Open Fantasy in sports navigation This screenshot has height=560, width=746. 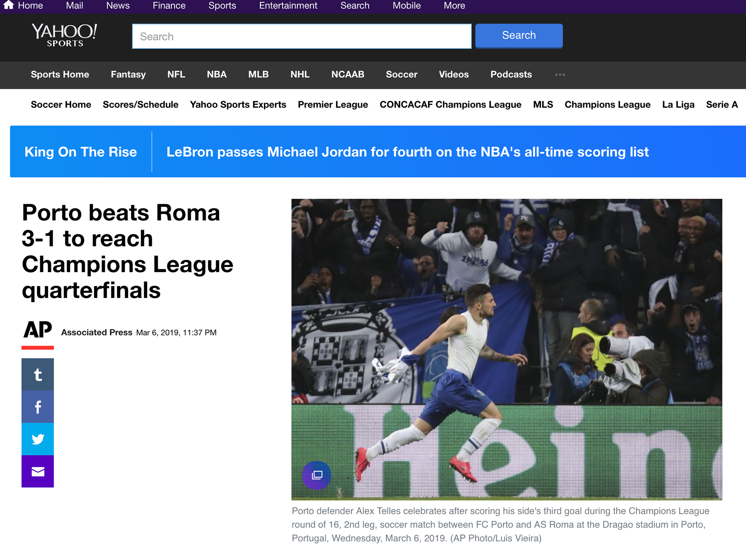pyautogui.click(x=128, y=75)
